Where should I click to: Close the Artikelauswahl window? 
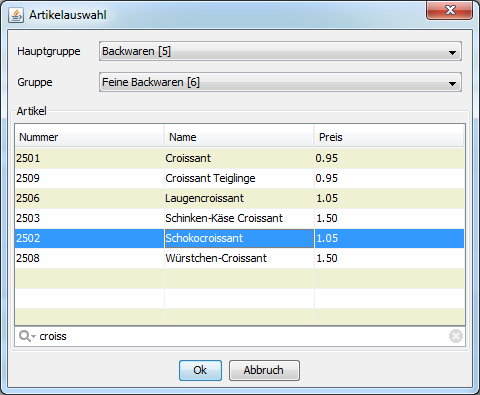coord(449,10)
